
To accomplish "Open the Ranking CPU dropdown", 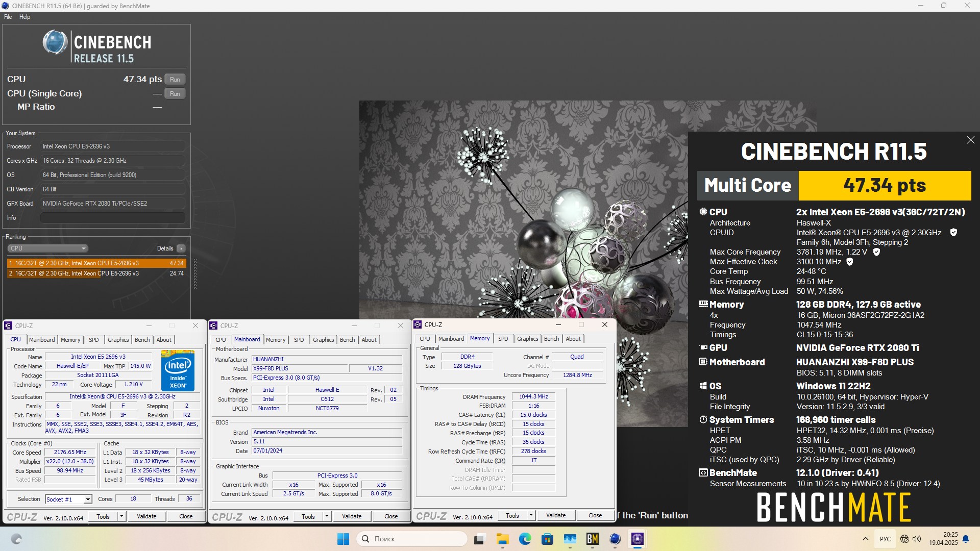I will (47, 248).
